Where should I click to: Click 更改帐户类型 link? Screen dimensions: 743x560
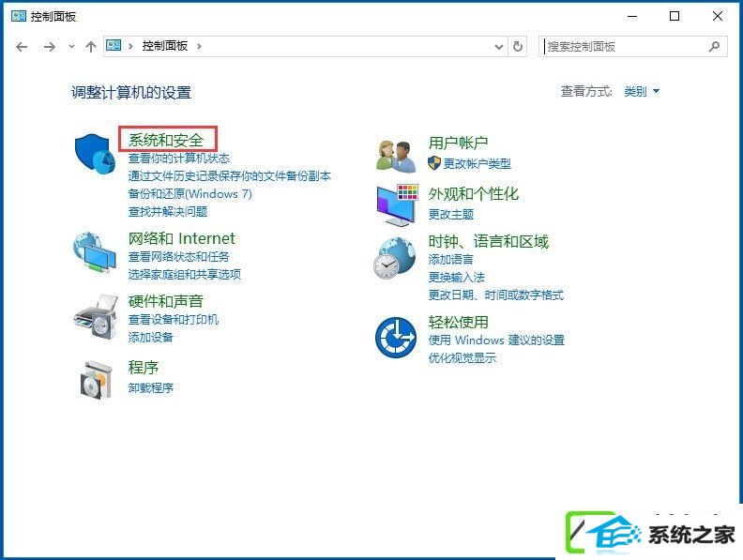click(478, 164)
